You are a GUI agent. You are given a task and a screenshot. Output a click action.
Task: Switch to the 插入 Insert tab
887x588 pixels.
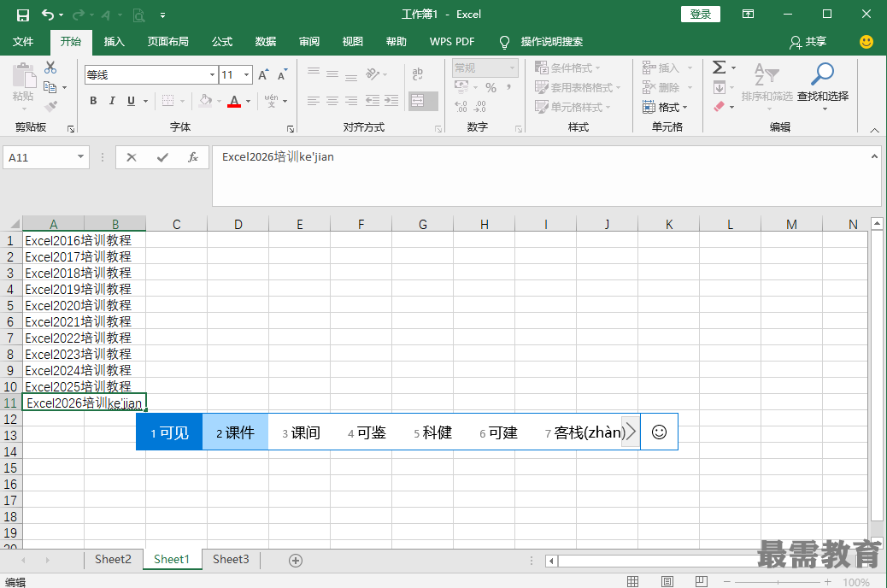(114, 41)
